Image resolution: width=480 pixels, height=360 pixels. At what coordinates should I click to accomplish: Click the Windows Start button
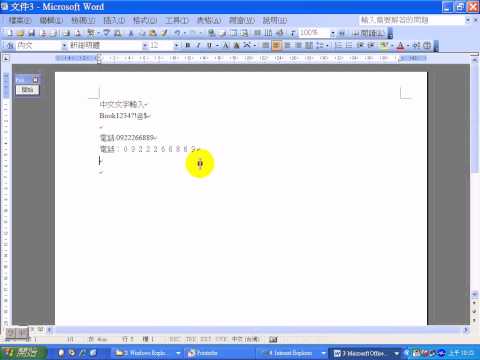pos(23,352)
